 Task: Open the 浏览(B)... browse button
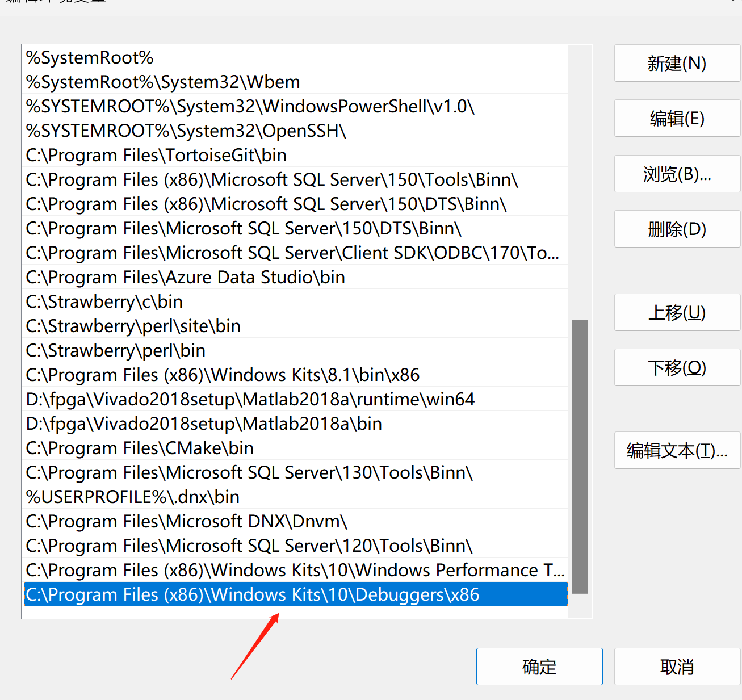[x=677, y=174]
